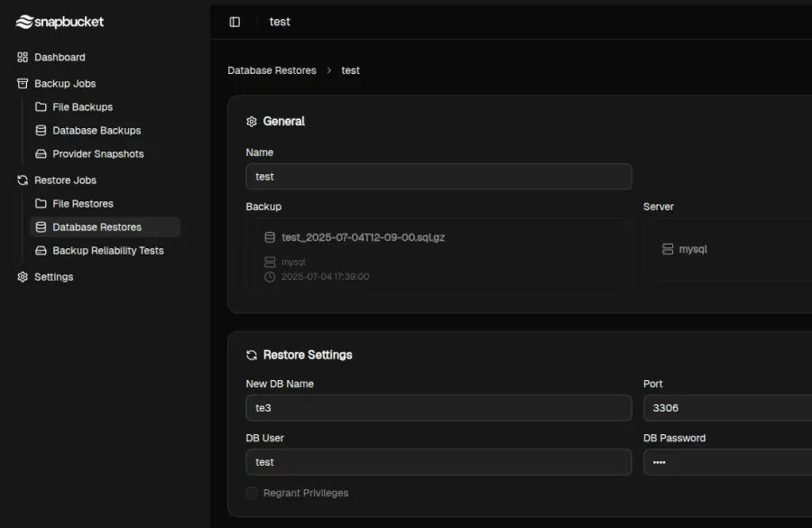Click the Provider Snapshots drive icon
This screenshot has height=528, width=812.
point(41,154)
